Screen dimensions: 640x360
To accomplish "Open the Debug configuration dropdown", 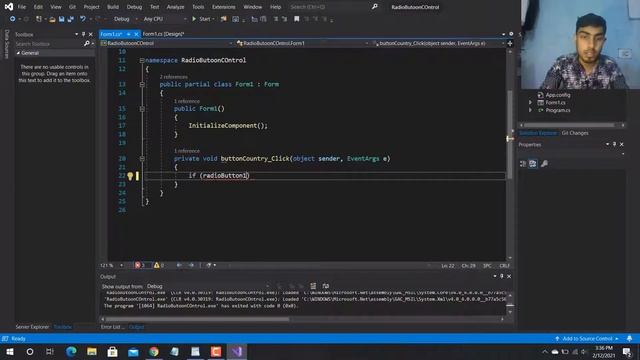I will 125,19.
